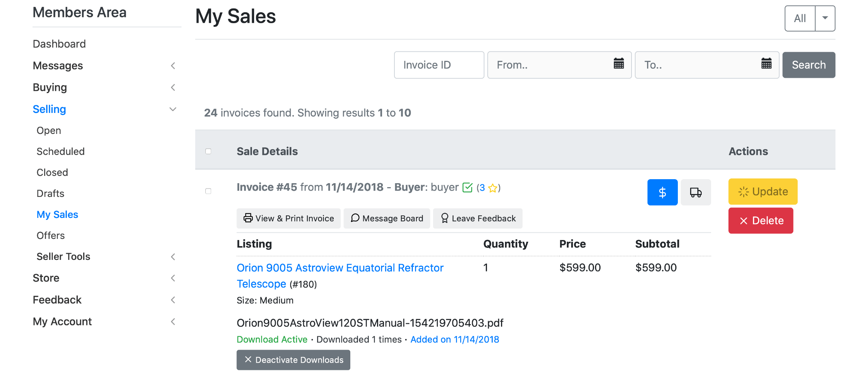Viewport: 868px width, 375px height.
Task: Open the To date calendar icon
Action: pos(766,64)
